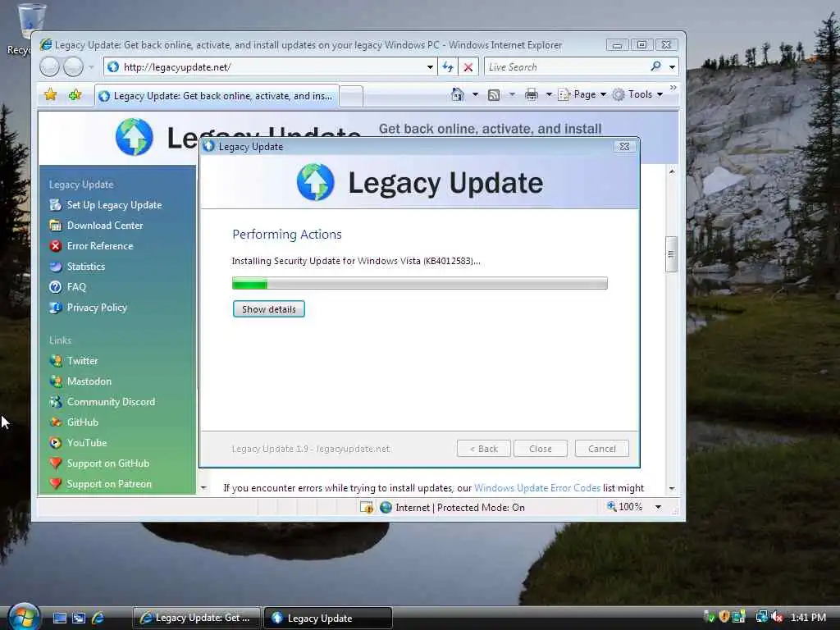840x630 pixels.
Task: Click the page vertical scrollbar thumb
Action: coord(671,254)
